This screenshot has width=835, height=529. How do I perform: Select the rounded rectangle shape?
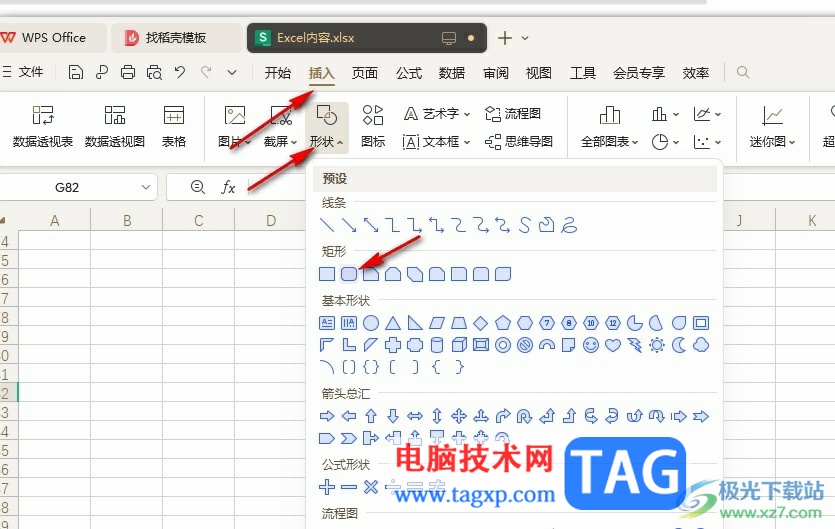click(x=349, y=274)
